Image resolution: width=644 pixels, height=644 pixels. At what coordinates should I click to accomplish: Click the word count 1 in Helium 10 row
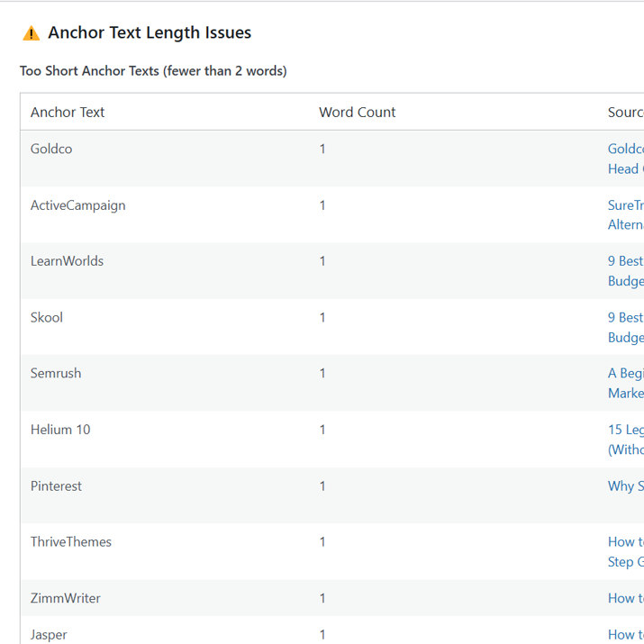(322, 430)
